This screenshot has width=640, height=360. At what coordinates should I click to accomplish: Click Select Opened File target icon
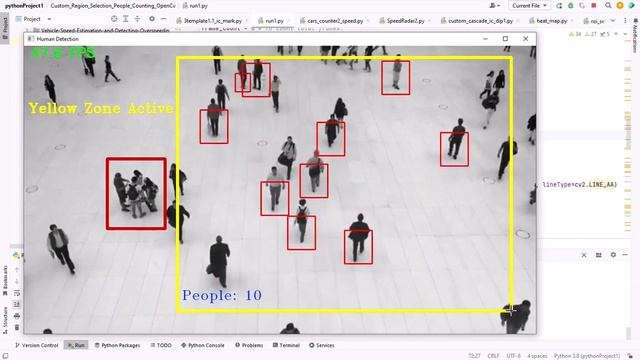[114, 19]
